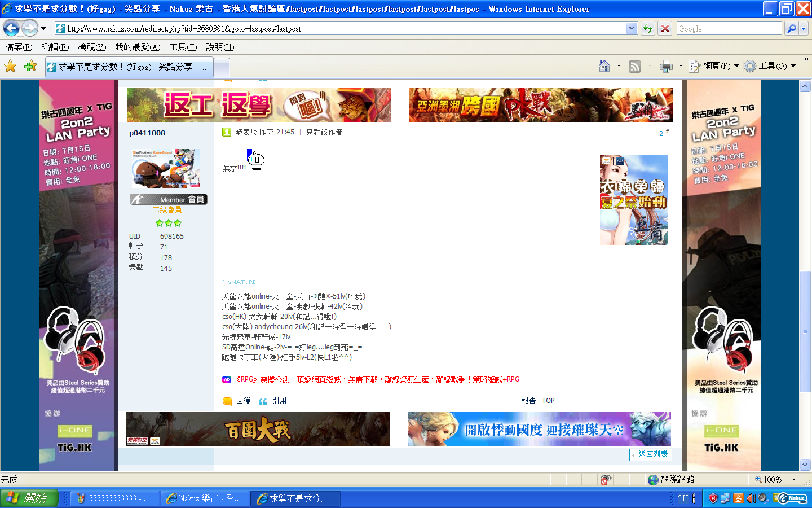Click the Google search box
Viewport: 812px width, 508px height.
coord(729,28)
